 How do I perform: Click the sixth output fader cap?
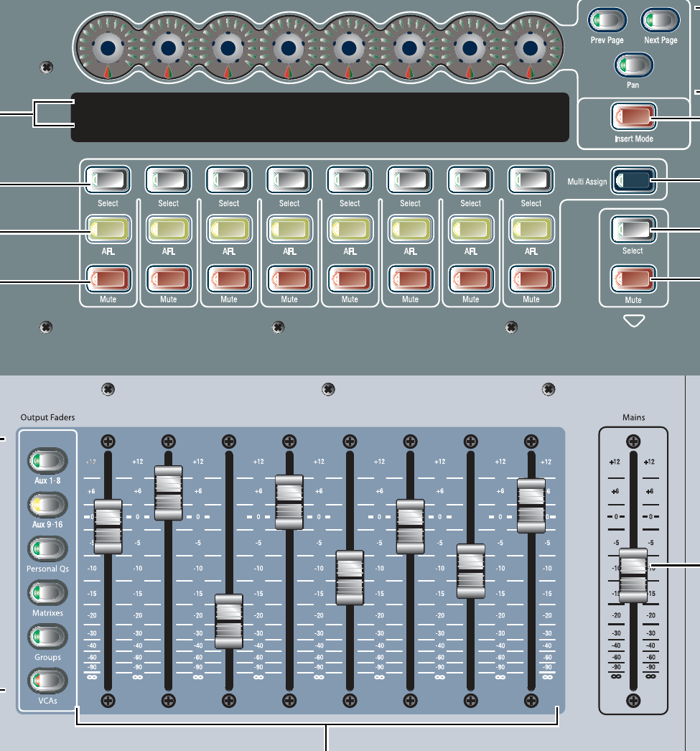coord(411,527)
